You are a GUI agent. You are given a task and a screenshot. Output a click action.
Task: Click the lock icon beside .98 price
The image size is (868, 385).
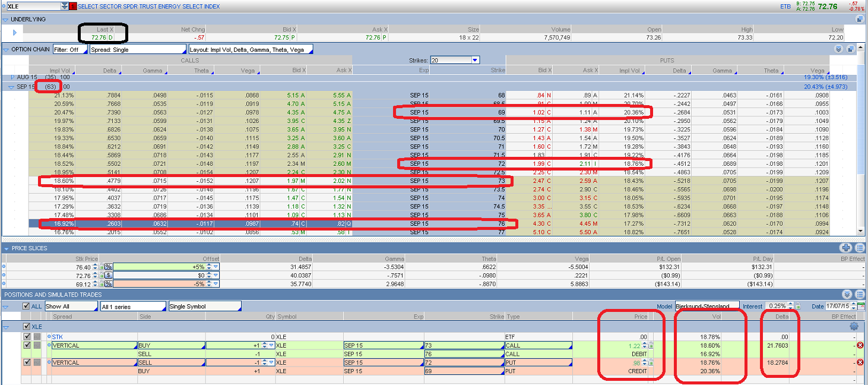click(x=651, y=362)
